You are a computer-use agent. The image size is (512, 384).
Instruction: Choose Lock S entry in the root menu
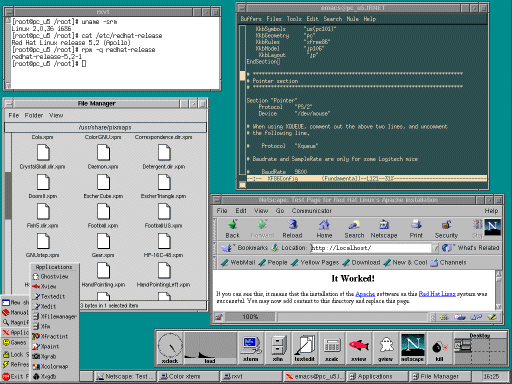tap(16, 354)
